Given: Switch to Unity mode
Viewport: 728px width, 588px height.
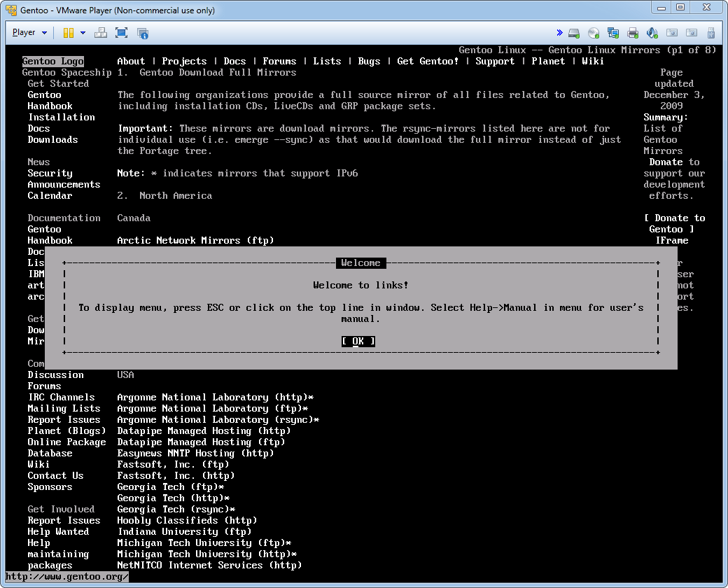Looking at the screenshot, I should click(x=143, y=32).
